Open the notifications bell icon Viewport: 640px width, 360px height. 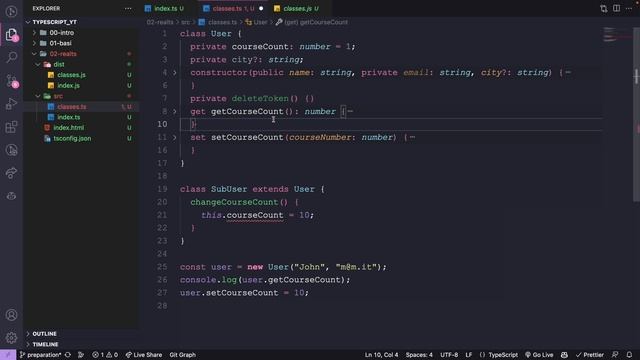click(629, 355)
